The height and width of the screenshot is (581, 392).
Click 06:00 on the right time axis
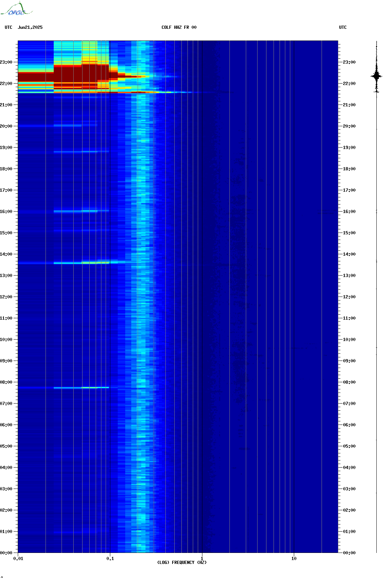pyautogui.click(x=349, y=425)
